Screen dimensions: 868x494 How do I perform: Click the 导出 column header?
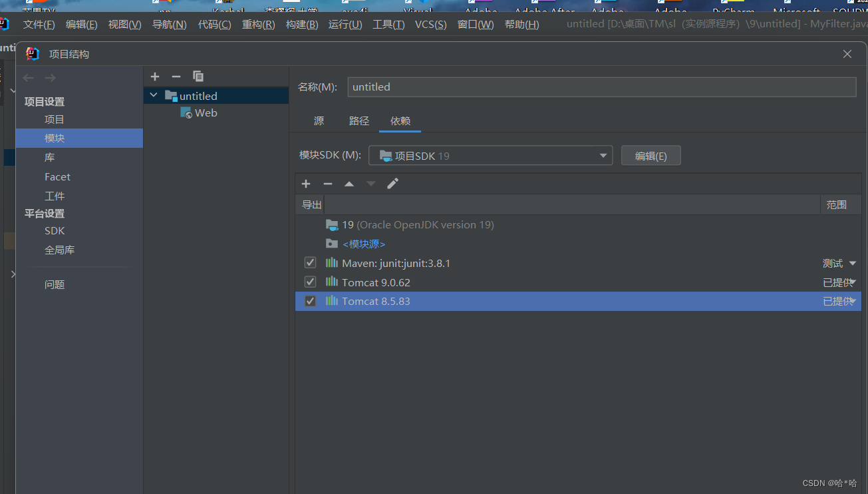312,205
